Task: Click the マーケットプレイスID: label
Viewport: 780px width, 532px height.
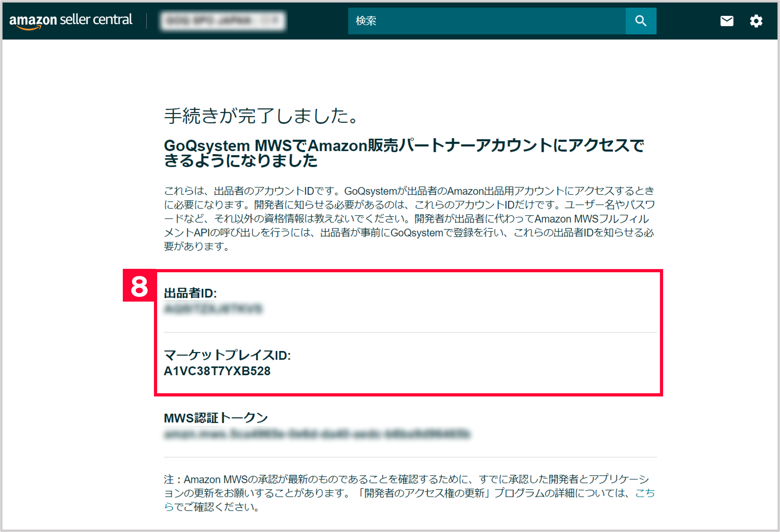Action: point(227,355)
